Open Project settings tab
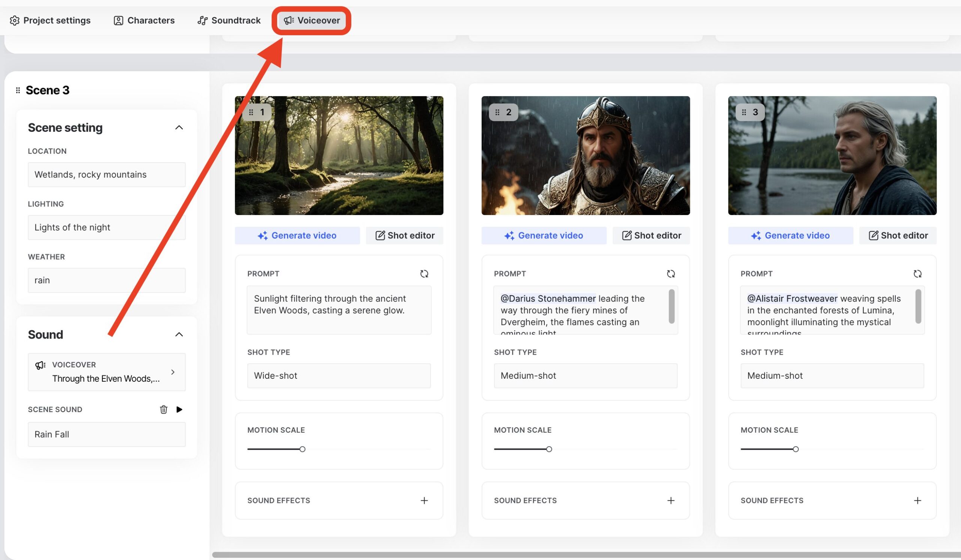The image size is (961, 560). click(50, 20)
